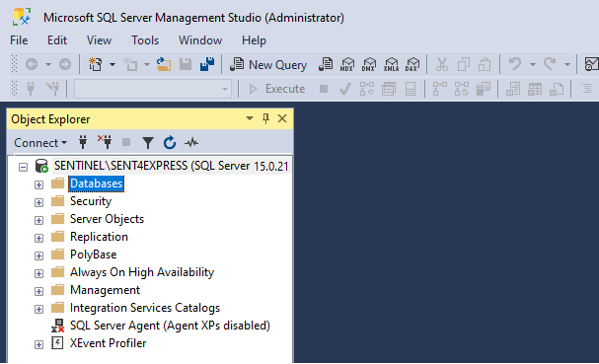
Task: Click the Navigate Backward arrow icon
Action: tap(32, 64)
